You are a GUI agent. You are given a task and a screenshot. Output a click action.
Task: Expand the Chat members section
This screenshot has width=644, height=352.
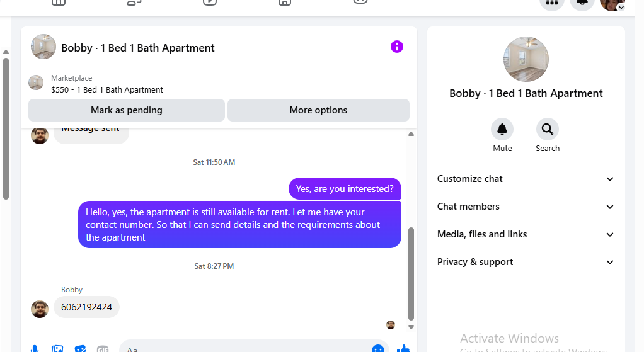(526, 207)
